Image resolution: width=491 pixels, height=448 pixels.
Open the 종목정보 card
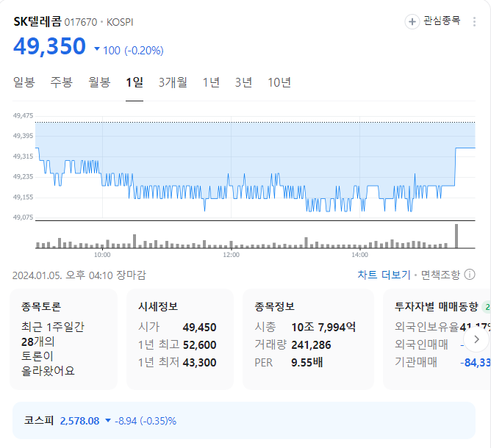tap(309, 339)
